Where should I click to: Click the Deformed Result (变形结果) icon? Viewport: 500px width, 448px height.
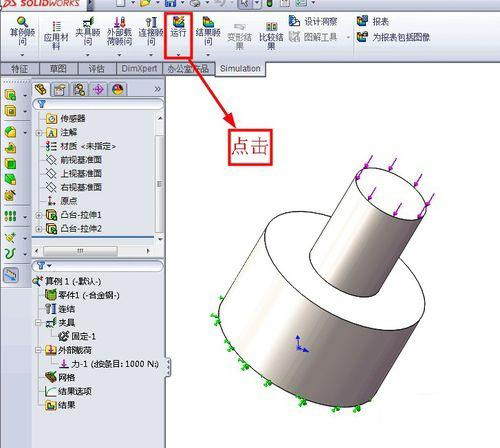click(x=239, y=36)
